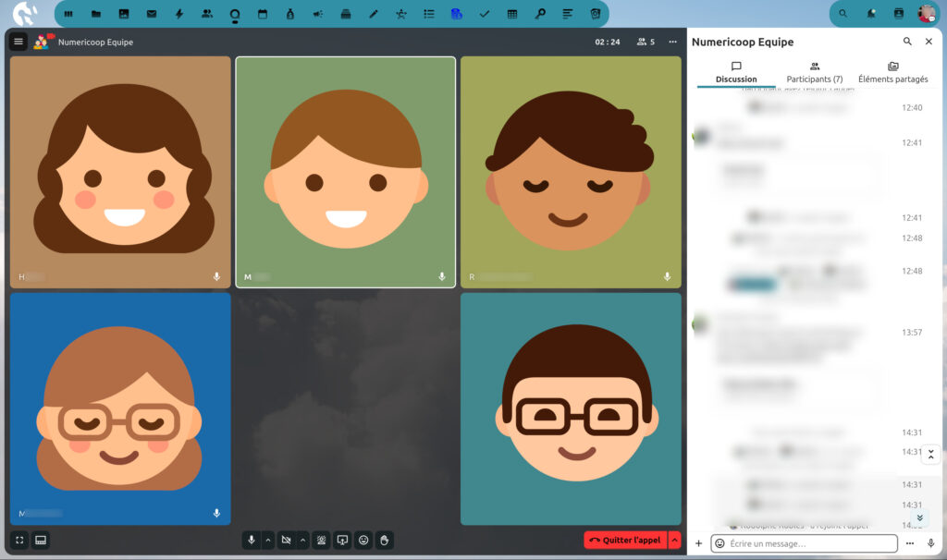Search messages in Numericoop Equipe sidebar
The image size is (947, 560).
click(907, 42)
